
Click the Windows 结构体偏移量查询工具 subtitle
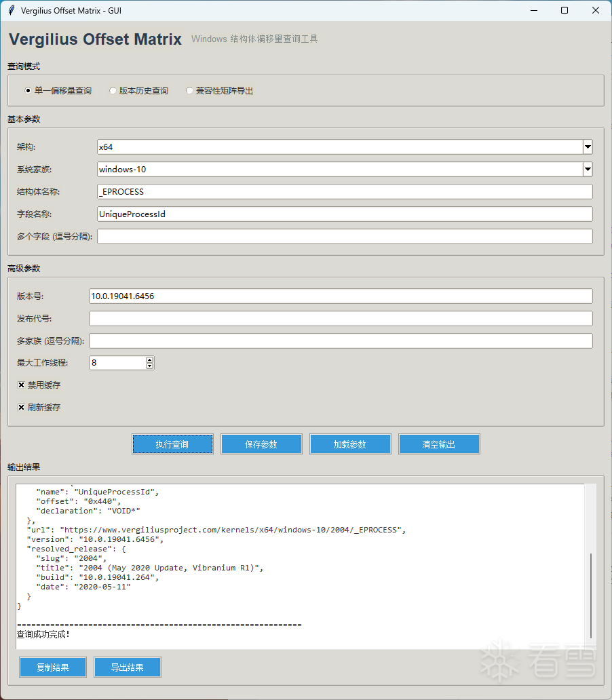pyautogui.click(x=254, y=39)
